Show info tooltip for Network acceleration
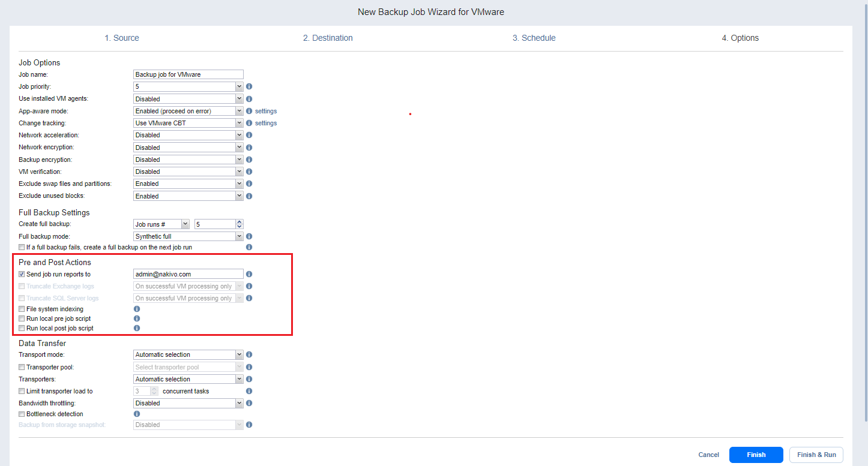Image resolution: width=868 pixels, height=466 pixels. 249,135
